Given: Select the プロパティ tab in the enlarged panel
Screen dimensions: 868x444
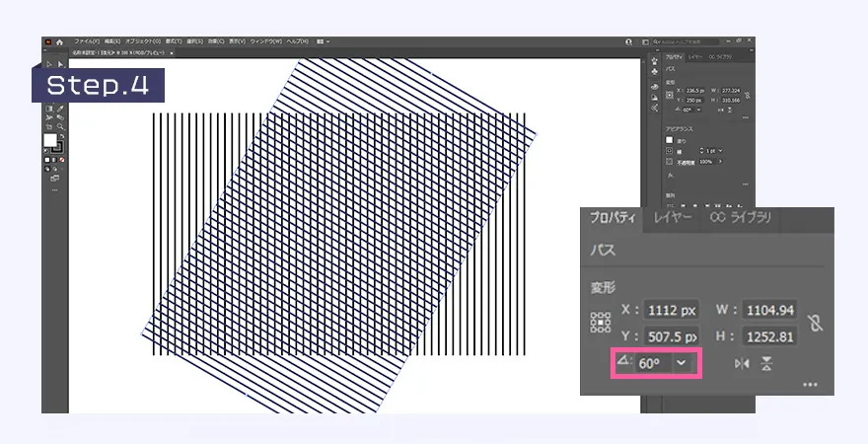Looking at the screenshot, I should tap(612, 218).
